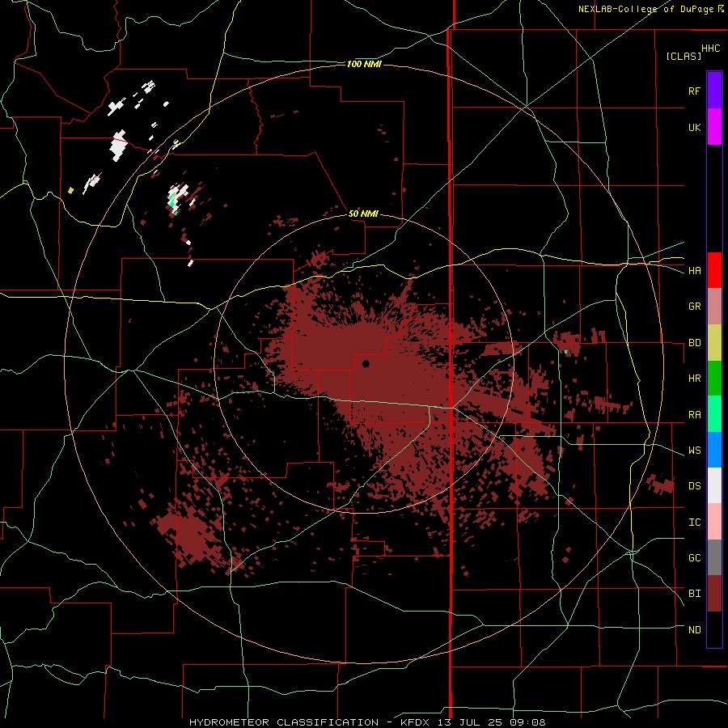This screenshot has width=728, height=728.
Task: Click the dark green HR swatch
Action: tap(714, 378)
